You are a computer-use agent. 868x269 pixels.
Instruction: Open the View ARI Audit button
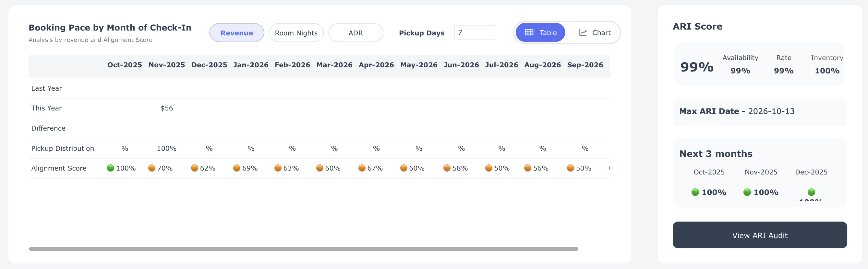[x=760, y=235]
